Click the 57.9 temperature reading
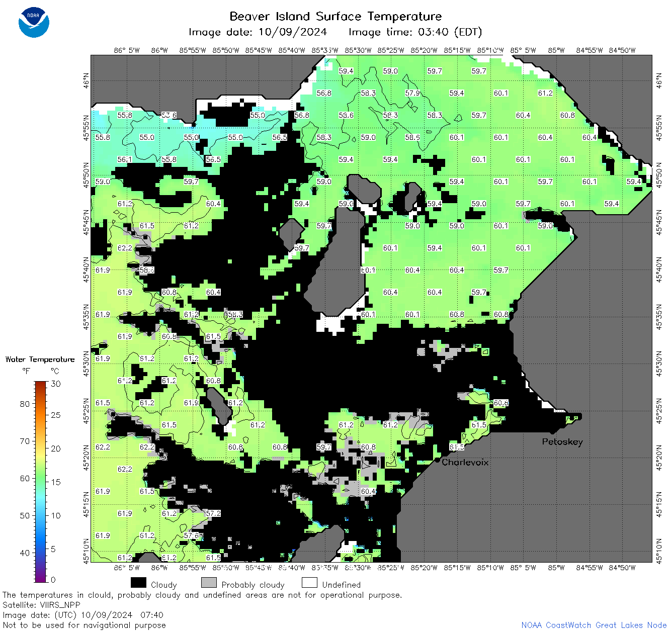This screenshot has height=633, width=672. [412, 93]
